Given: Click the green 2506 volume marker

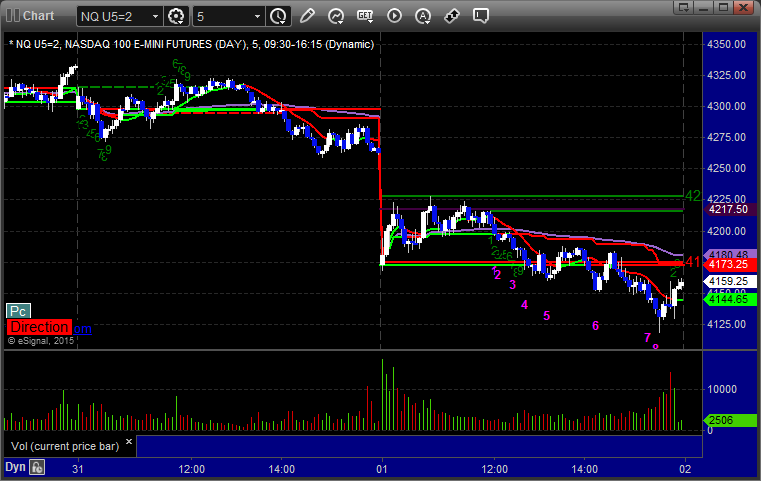Looking at the screenshot, I should (729, 420).
